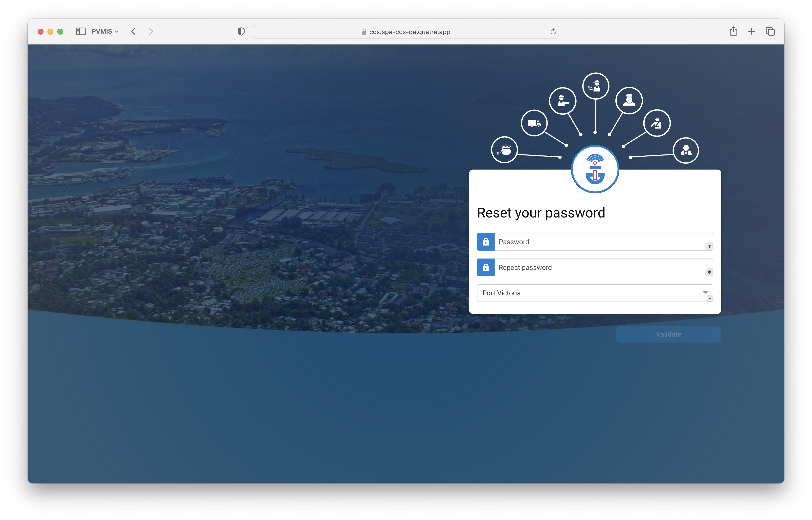
Task: Click the Safari privacy shield icon
Action: coord(241,31)
